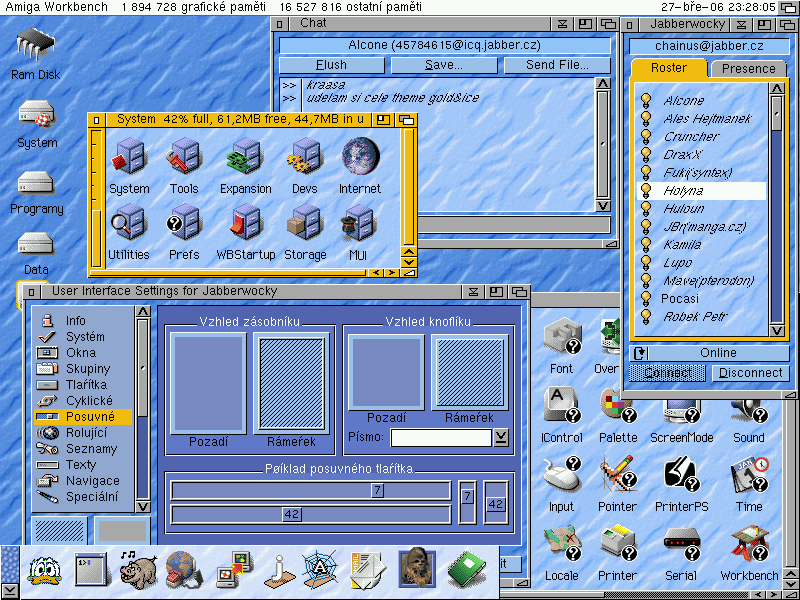Click the Save... button in Chat

(444, 65)
